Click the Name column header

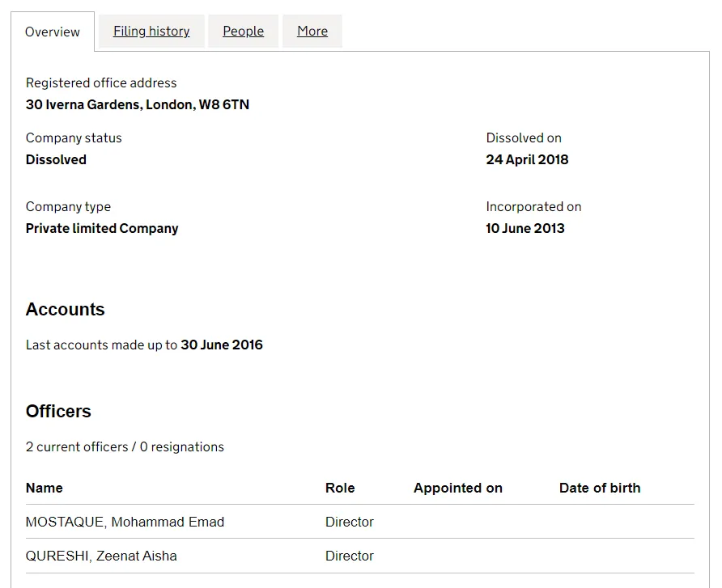coord(44,488)
